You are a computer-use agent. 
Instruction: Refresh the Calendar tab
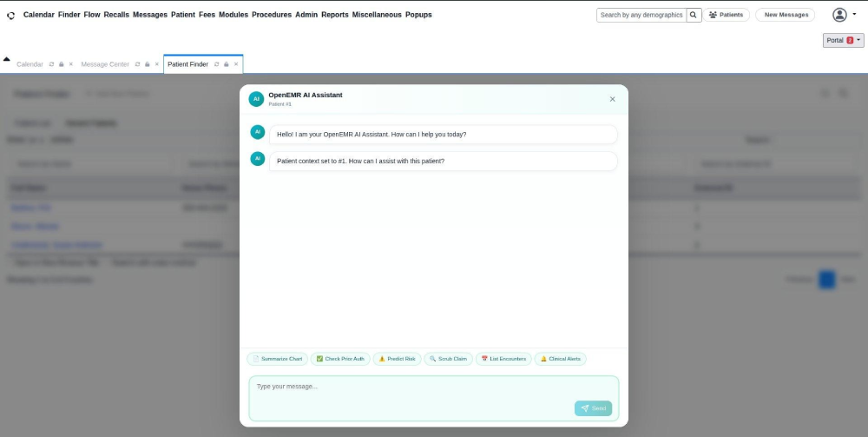51,64
